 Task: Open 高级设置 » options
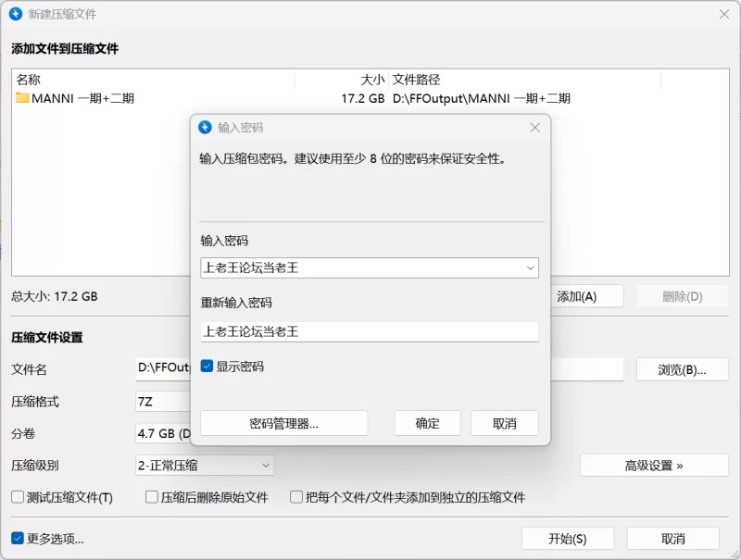click(654, 466)
